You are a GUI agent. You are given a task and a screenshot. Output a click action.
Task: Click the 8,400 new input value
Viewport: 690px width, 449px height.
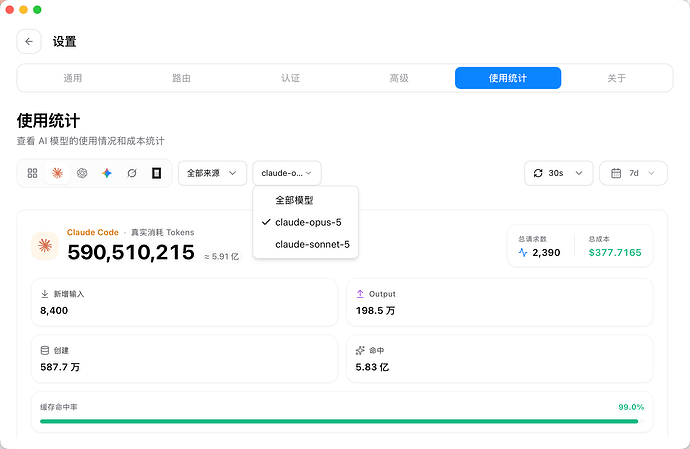point(54,310)
